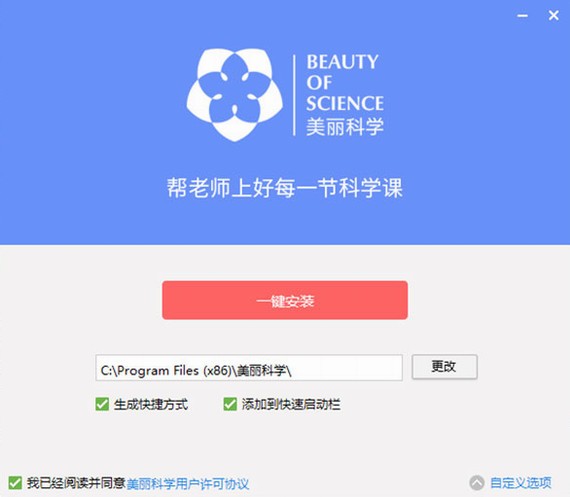570x497 pixels.
Task: Uncheck the 添加到快速启动栏 checkbox
Action: (230, 404)
